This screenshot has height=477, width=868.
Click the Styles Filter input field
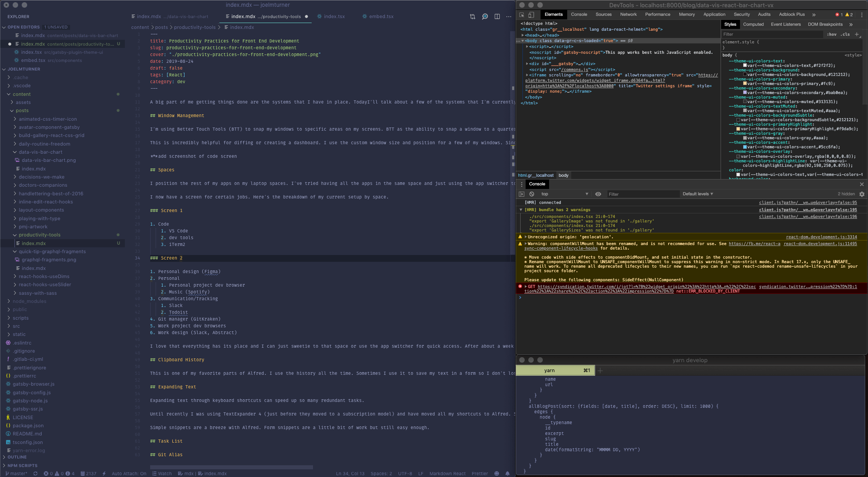[772, 34]
